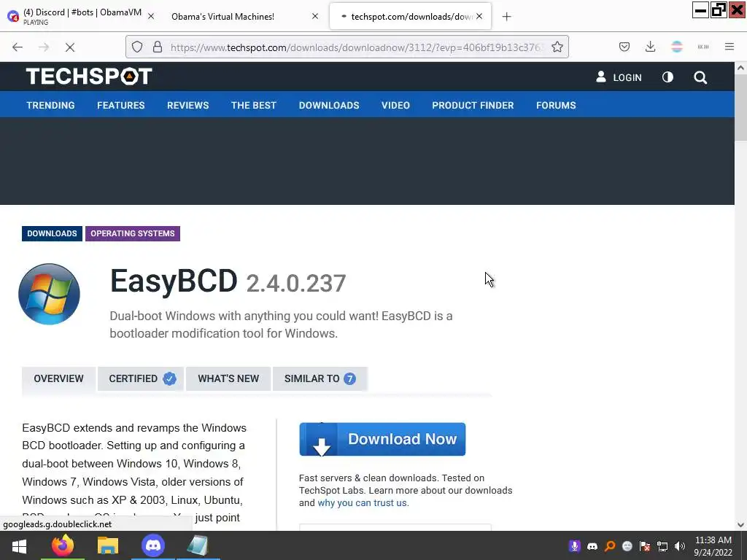Viewport: 747px width, 560px height.
Task: Click the EasyBCD Windows logo image
Action: coord(49,294)
